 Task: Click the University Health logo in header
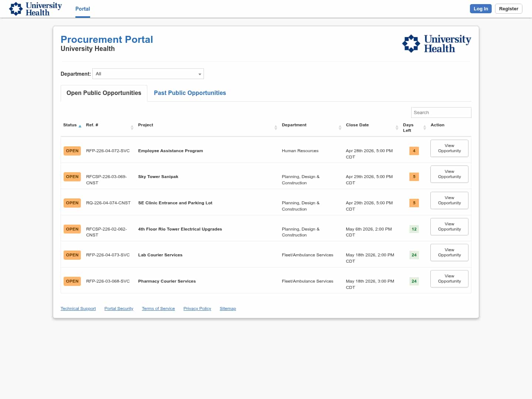pyautogui.click(x=35, y=9)
